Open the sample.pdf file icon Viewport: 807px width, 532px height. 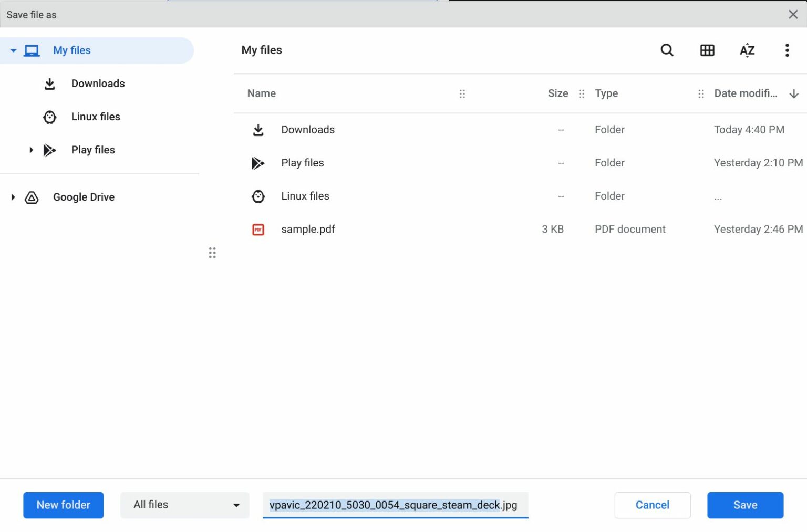pos(258,230)
